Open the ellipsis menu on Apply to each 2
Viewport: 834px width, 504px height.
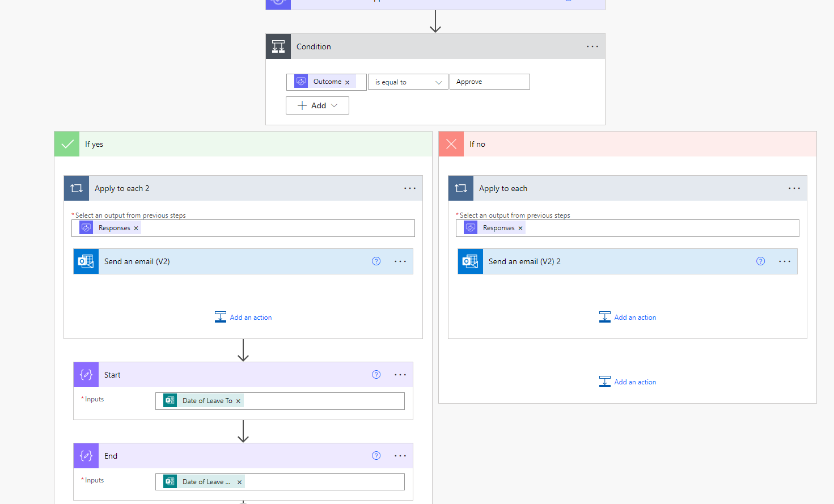pos(410,188)
